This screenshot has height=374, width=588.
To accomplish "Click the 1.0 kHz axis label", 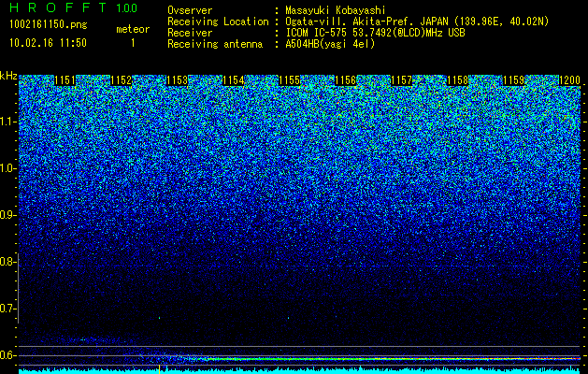I will pyautogui.click(x=7, y=168).
